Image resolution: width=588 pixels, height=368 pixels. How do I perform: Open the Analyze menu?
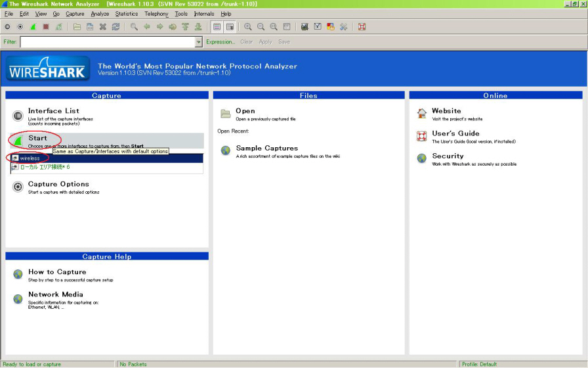point(100,14)
